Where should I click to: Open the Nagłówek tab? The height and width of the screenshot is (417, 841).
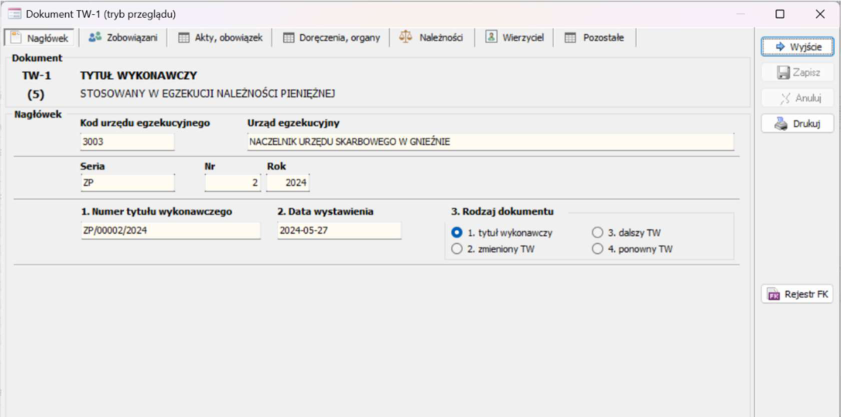pyautogui.click(x=39, y=38)
